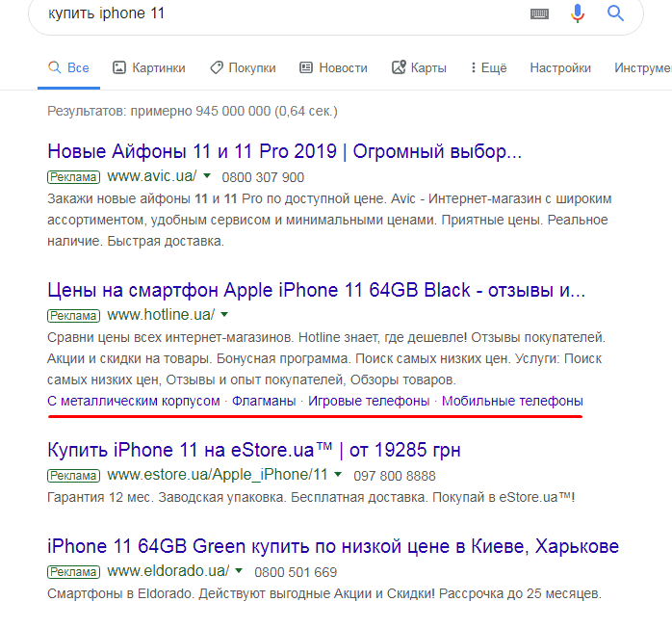Click phone number 0800 307 900

point(263,177)
